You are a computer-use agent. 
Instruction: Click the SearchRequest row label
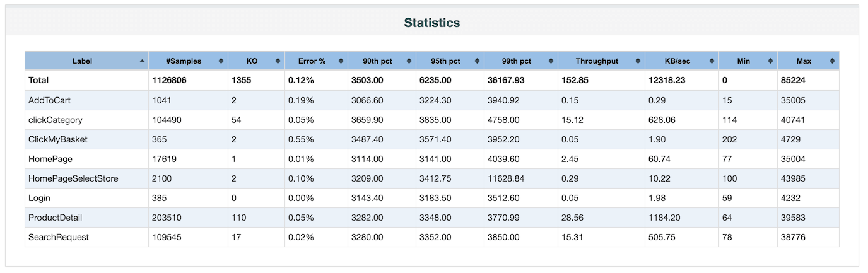59,237
